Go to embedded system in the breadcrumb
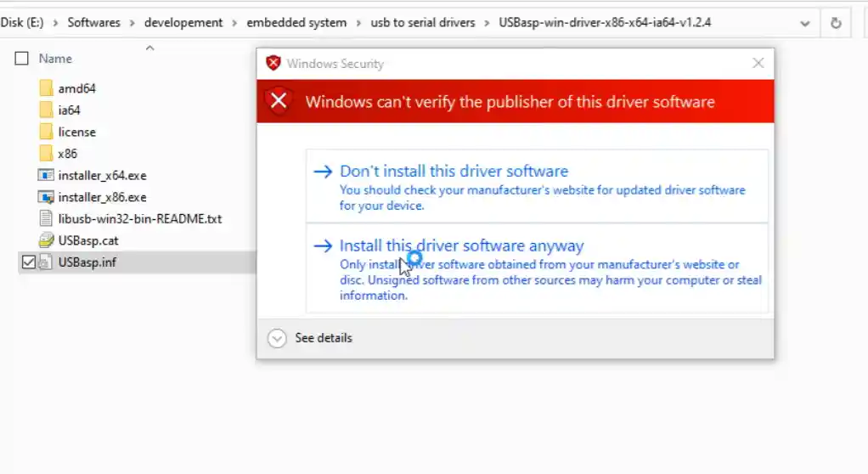The image size is (868, 474). click(x=296, y=23)
